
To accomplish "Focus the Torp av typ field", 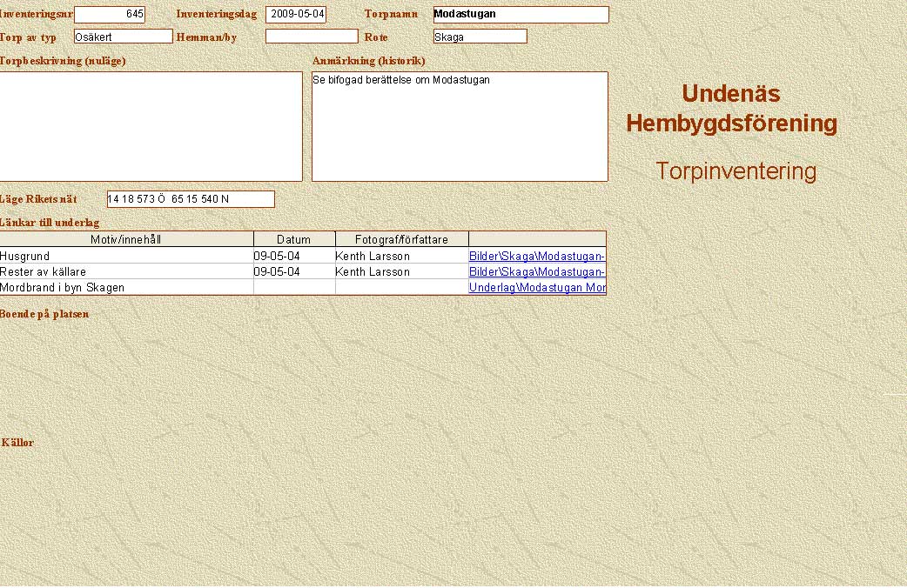I will pos(123,37).
